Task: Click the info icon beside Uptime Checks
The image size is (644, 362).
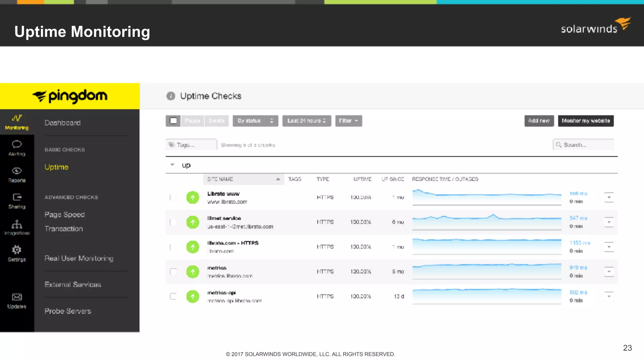Action: click(x=171, y=96)
